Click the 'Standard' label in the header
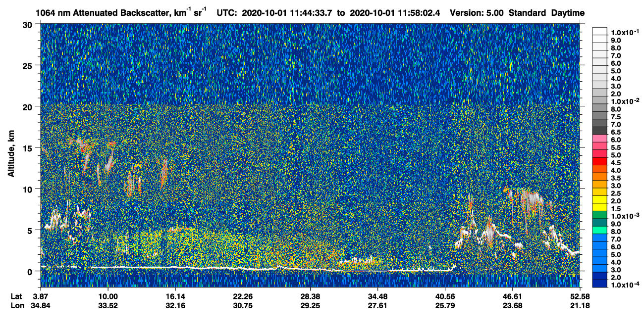 (x=527, y=13)
